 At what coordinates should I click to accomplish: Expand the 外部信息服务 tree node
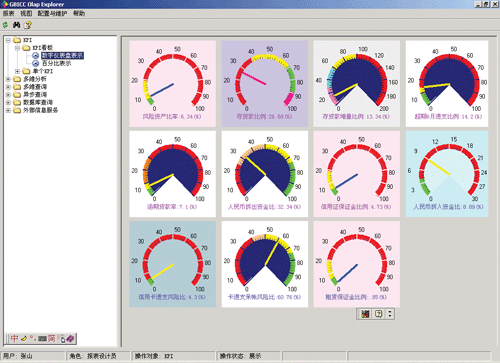[8, 110]
